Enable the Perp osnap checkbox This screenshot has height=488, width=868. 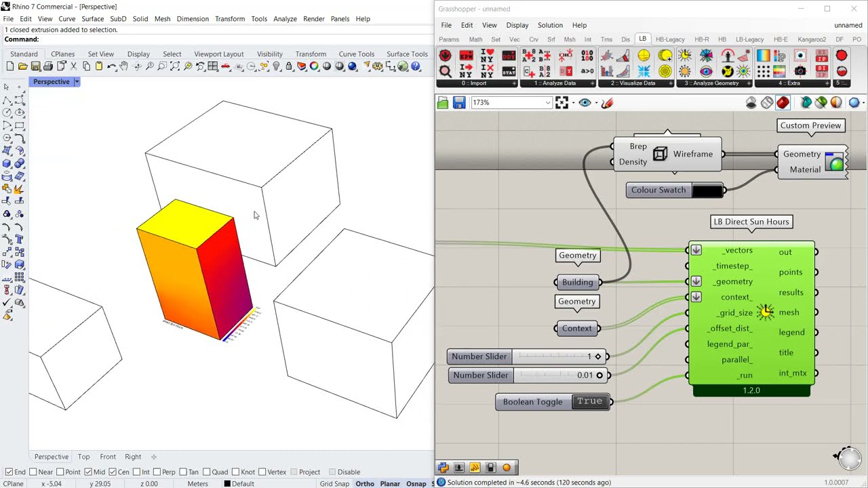[x=156, y=472]
